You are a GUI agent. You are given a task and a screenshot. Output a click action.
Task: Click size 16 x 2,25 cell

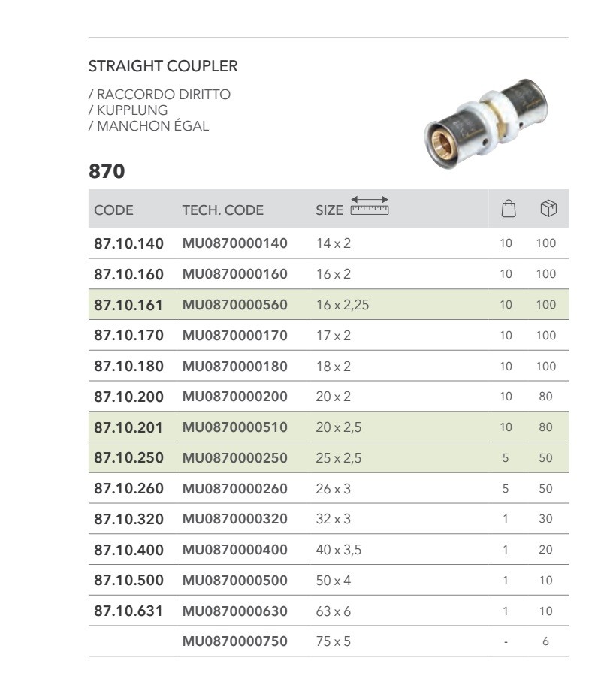pyautogui.click(x=342, y=305)
